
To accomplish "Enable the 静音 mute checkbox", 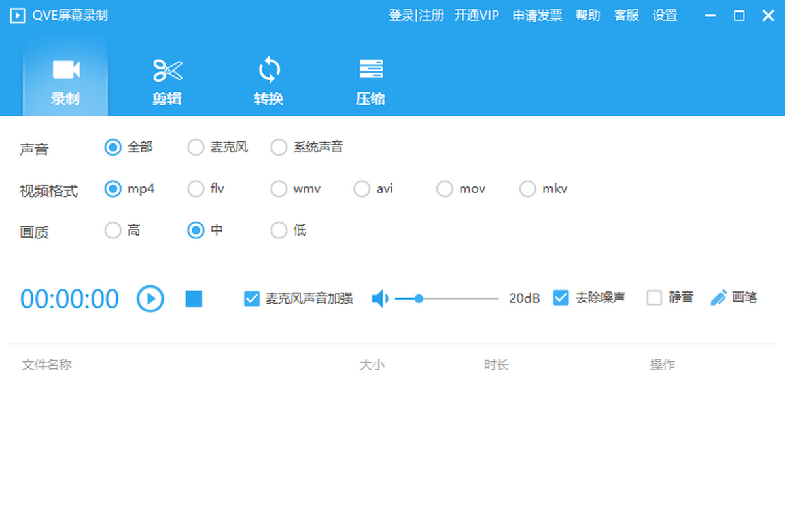I will click(x=654, y=297).
